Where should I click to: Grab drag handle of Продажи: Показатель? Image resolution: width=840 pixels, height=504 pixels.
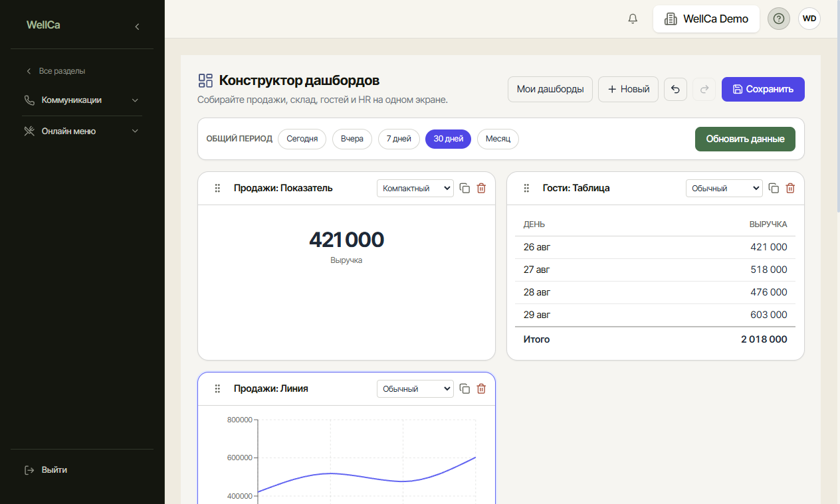(x=217, y=188)
